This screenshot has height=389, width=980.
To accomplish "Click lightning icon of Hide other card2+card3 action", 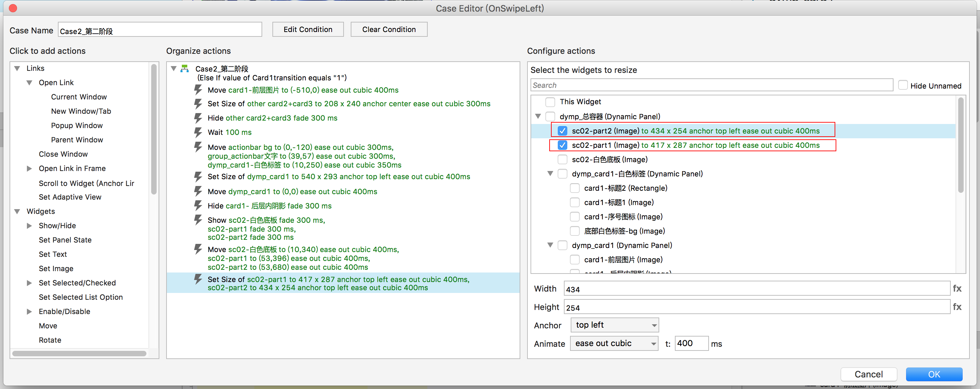I will [198, 118].
